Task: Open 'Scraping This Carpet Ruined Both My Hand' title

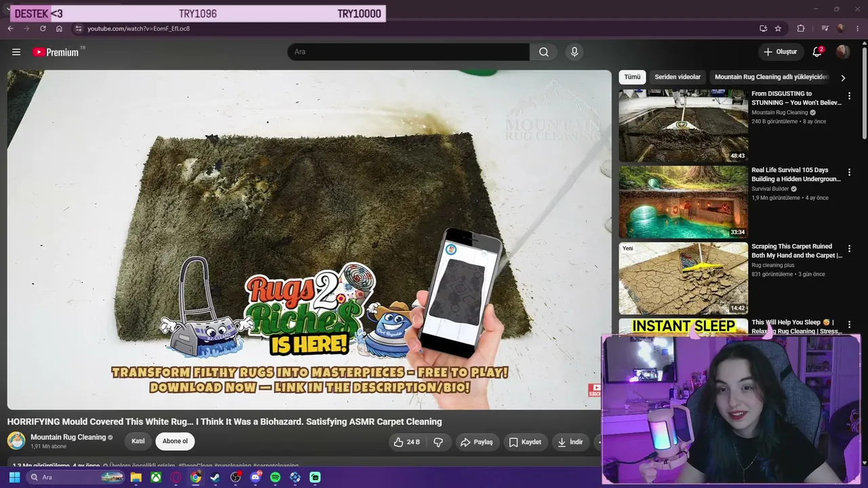Action: (x=797, y=251)
